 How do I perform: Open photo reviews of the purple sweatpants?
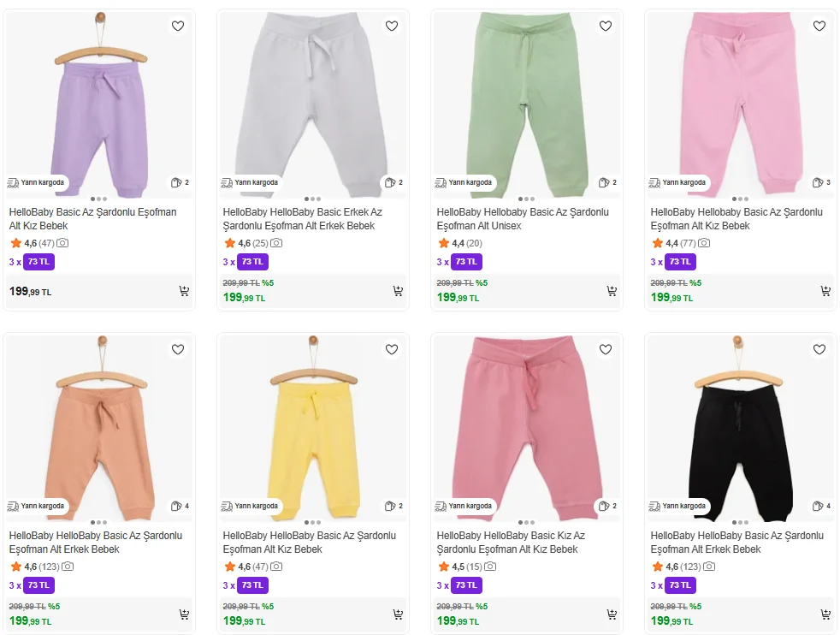(62, 243)
